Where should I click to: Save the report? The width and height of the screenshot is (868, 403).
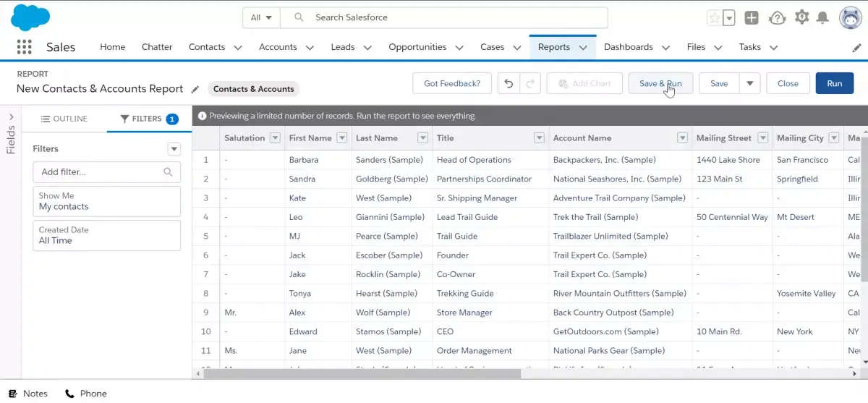click(x=719, y=83)
